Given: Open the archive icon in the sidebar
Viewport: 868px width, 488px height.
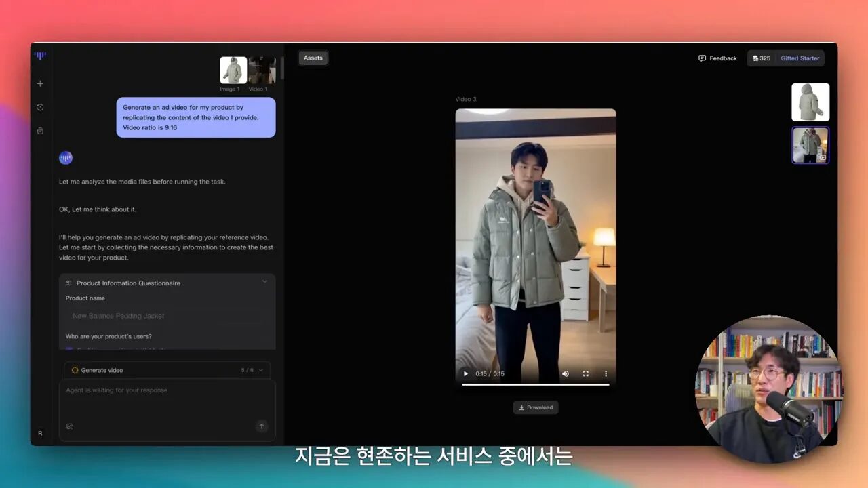Looking at the screenshot, I should pyautogui.click(x=40, y=131).
